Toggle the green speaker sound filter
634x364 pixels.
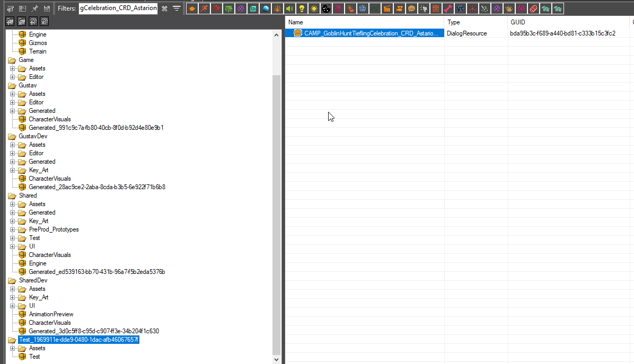coord(289,8)
